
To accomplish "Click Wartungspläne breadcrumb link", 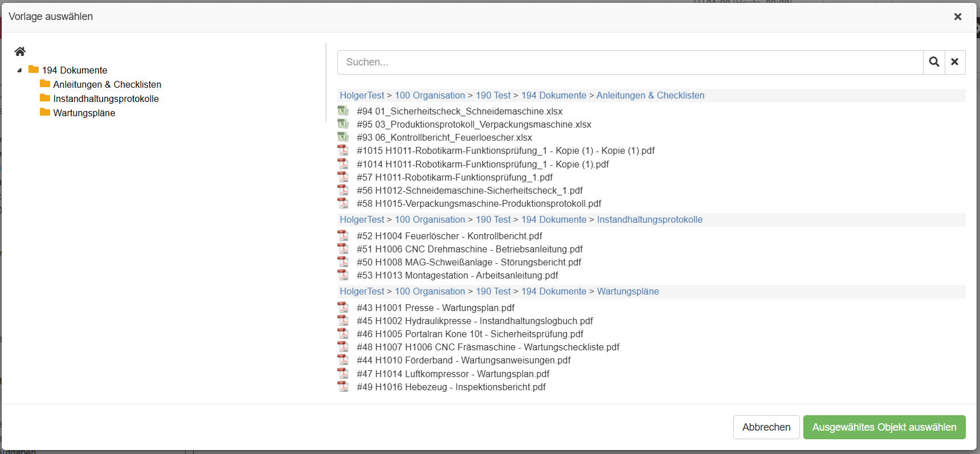I will click(x=627, y=292).
